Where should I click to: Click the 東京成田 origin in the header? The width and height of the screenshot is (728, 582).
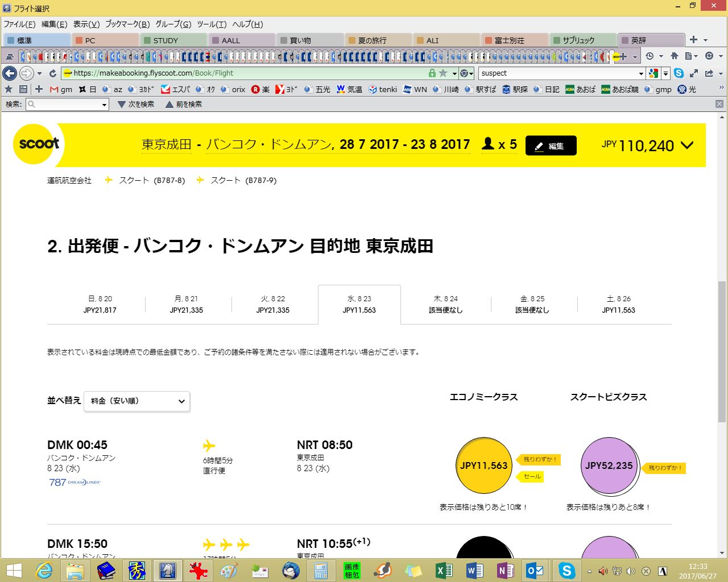click(x=167, y=144)
